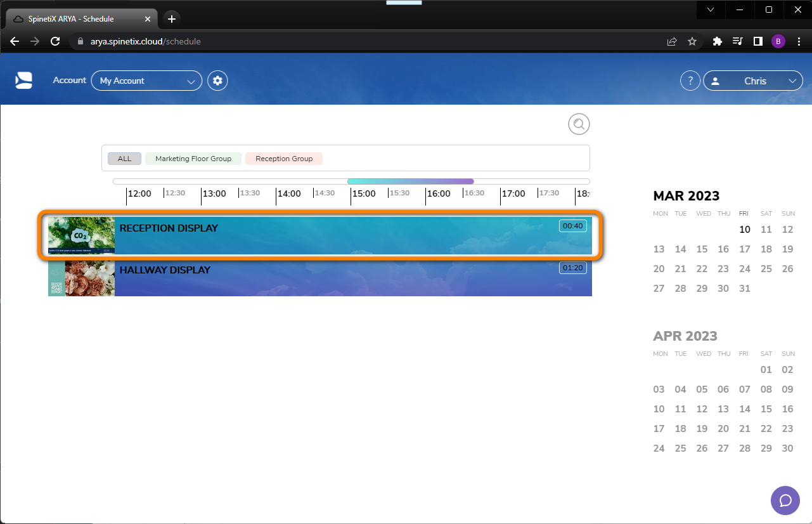Select April 15 in the calendar

click(766, 409)
